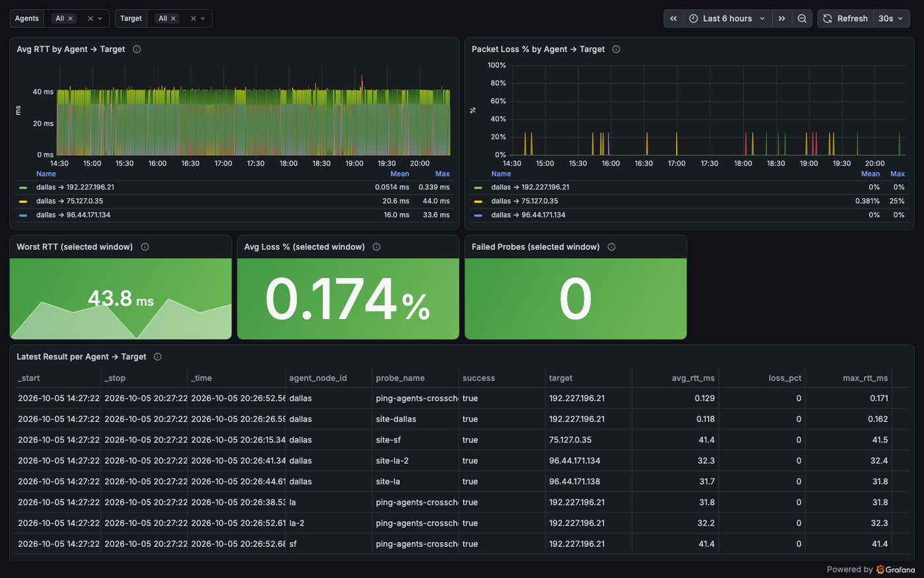Sort table by max_rtt_ms column header
The height and width of the screenshot is (578, 924).
(x=865, y=378)
